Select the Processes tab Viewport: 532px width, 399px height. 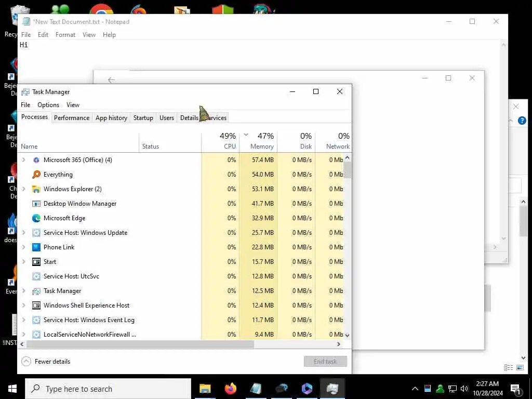35,117
